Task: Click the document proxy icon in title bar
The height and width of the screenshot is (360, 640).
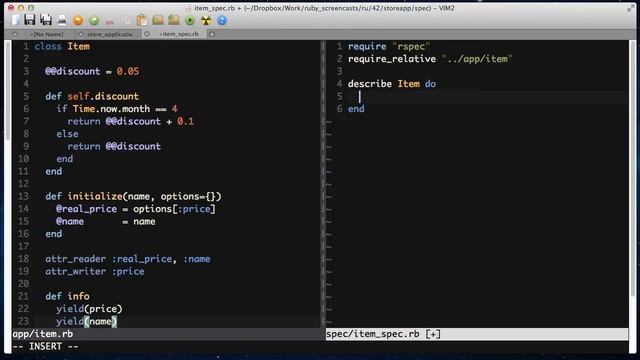Action: pyautogui.click(x=188, y=8)
